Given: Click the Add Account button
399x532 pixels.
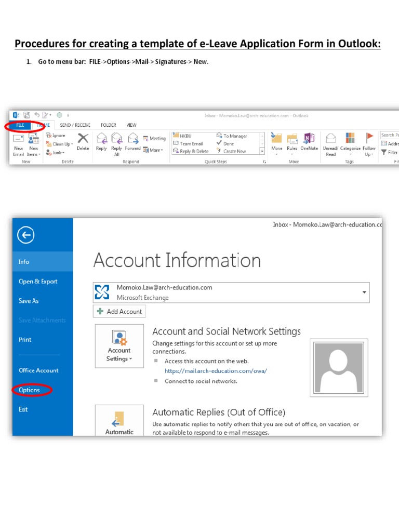Looking at the screenshot, I should 119,311.
